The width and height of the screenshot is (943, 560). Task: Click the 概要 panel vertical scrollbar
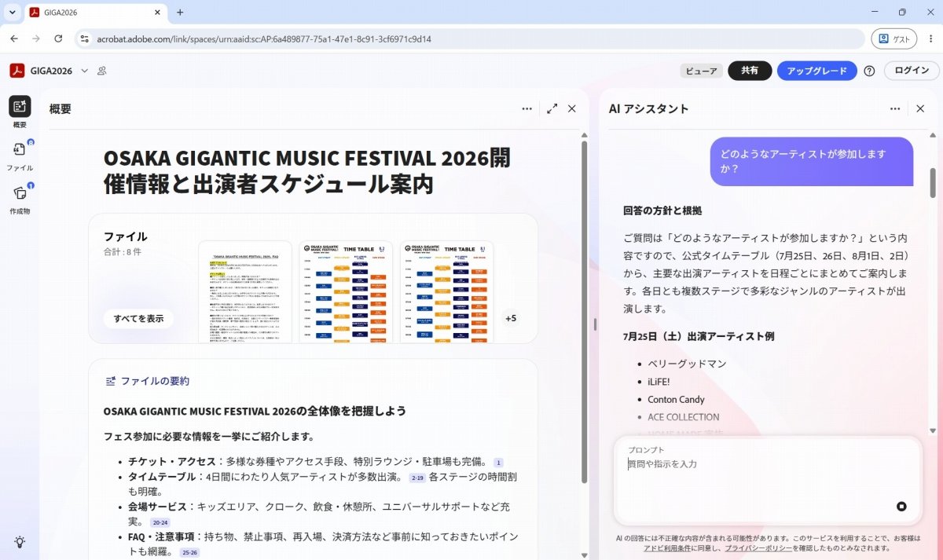click(584, 312)
